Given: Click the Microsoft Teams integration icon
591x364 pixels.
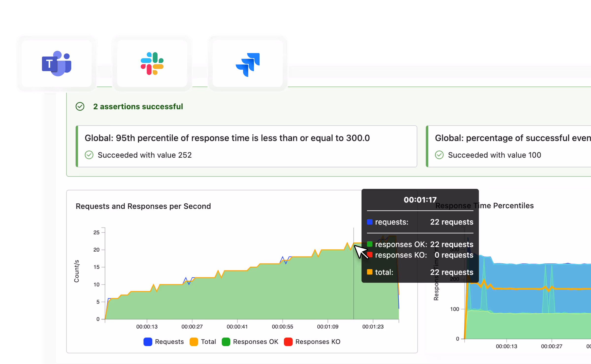Looking at the screenshot, I should click(56, 63).
